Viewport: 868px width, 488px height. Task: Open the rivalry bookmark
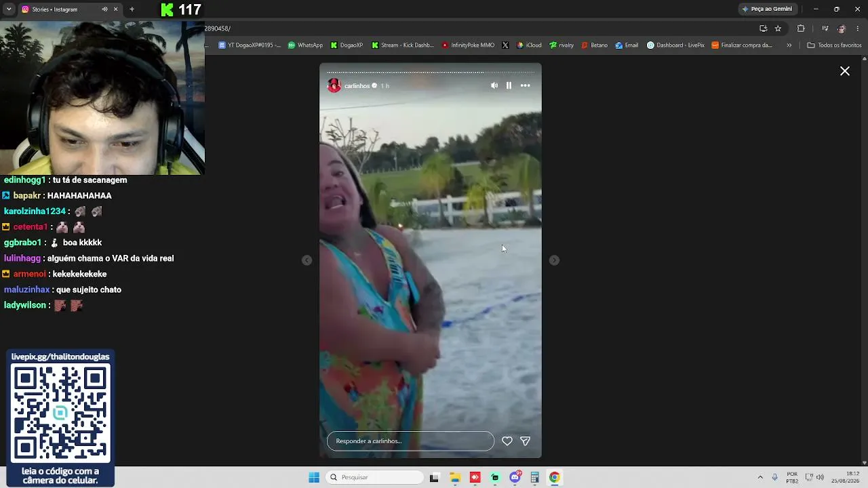pyautogui.click(x=561, y=45)
